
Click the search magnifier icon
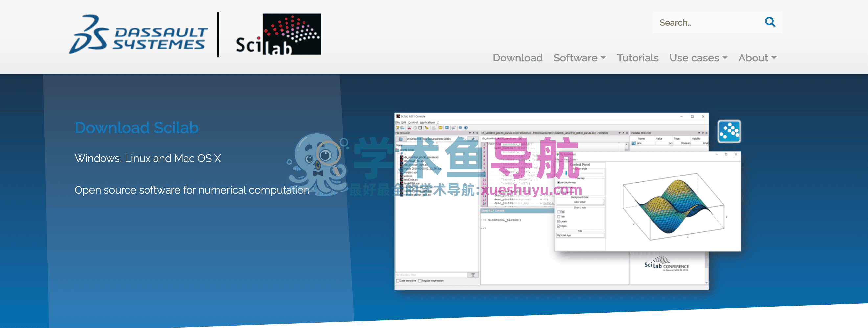tap(770, 22)
